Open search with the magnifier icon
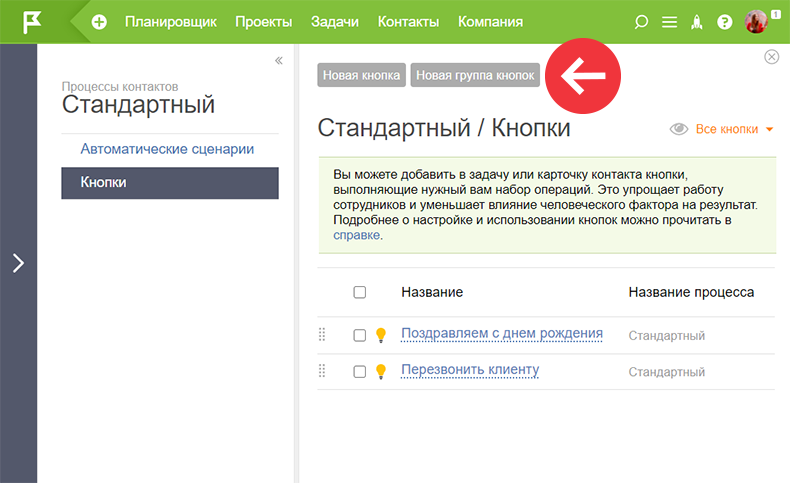Screen dimensions: 790x483 tap(641, 22)
